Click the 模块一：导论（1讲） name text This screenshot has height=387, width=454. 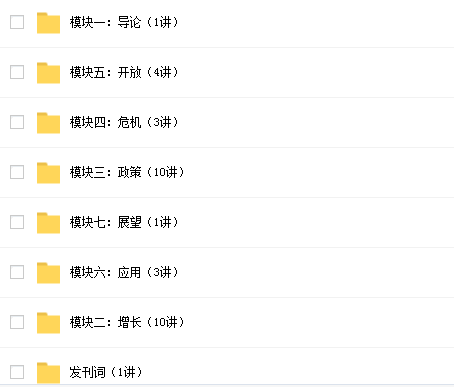click(x=124, y=22)
